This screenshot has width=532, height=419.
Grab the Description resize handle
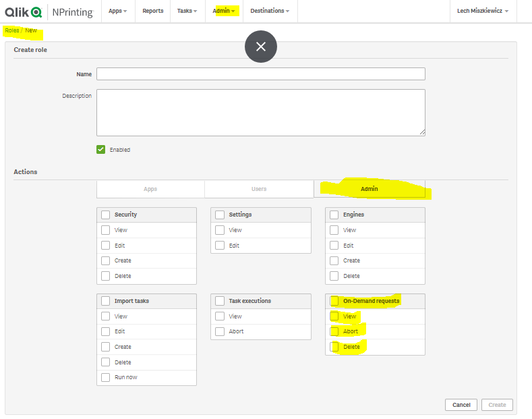click(x=422, y=132)
